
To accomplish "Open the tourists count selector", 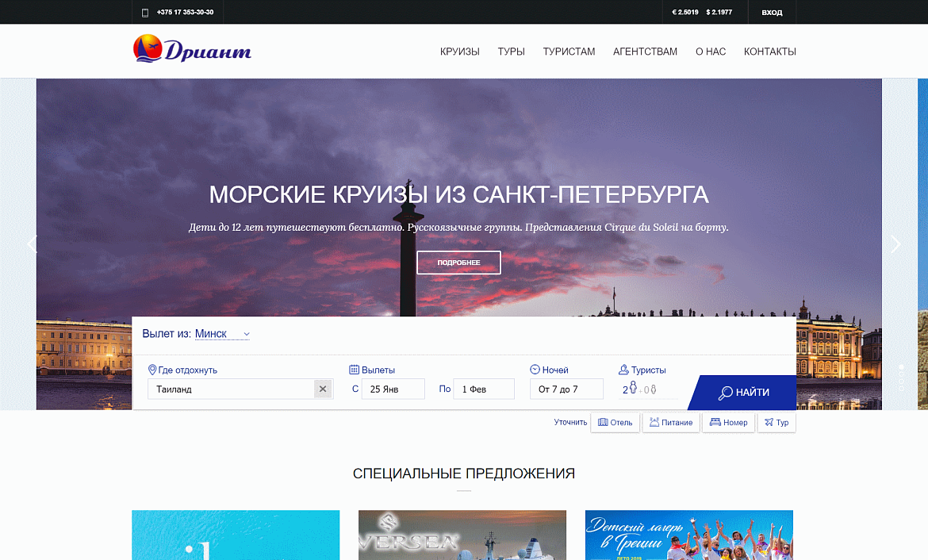I will pos(640,389).
